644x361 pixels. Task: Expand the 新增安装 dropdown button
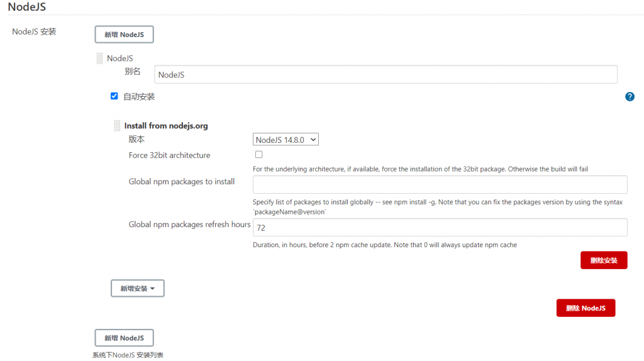137,289
